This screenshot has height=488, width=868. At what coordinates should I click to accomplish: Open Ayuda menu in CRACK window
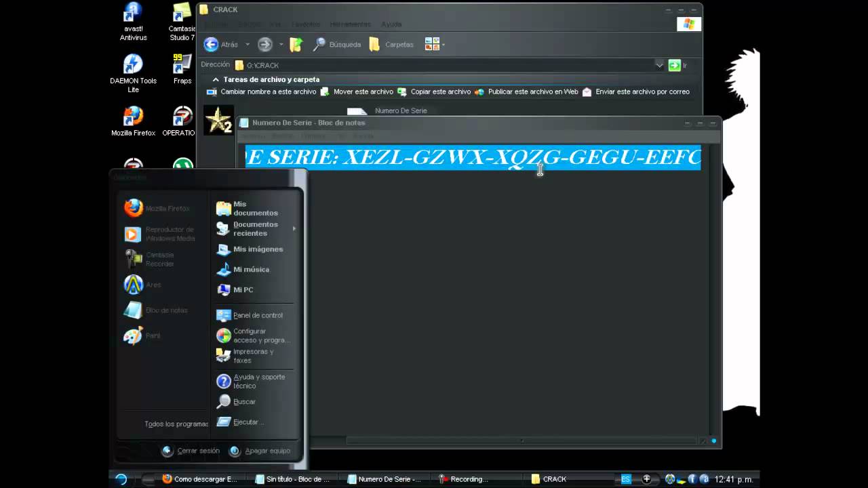click(x=391, y=24)
